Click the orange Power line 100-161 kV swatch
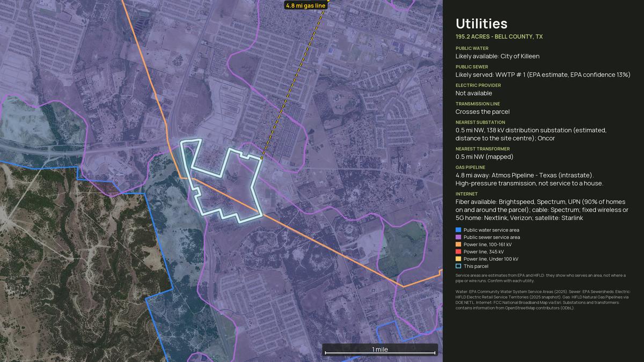This screenshot has width=644, height=362. click(x=458, y=245)
